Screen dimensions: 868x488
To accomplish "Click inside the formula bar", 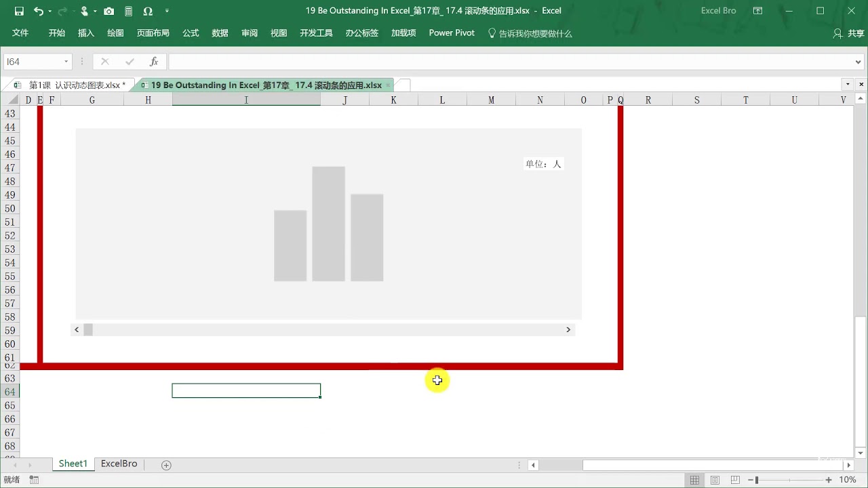I will (x=511, y=62).
